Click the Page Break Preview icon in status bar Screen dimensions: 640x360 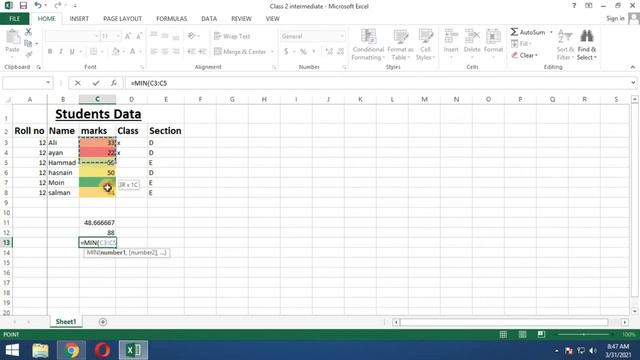coord(541,334)
